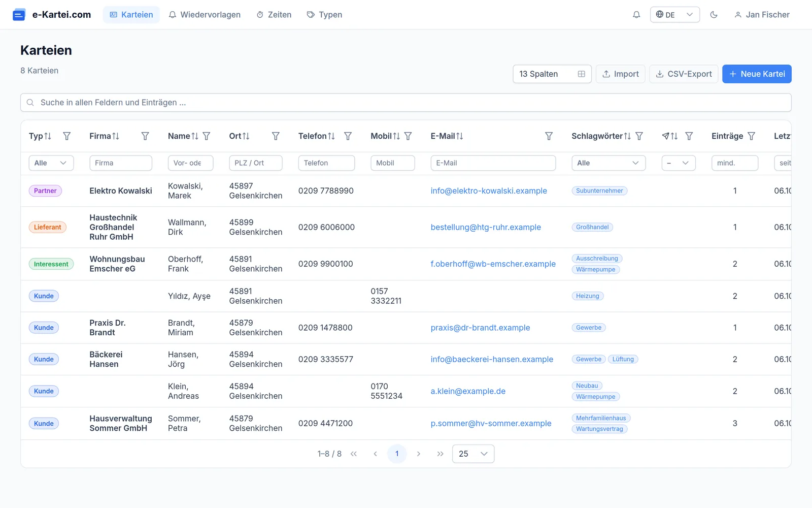Open the notifications bell icon

pos(636,15)
